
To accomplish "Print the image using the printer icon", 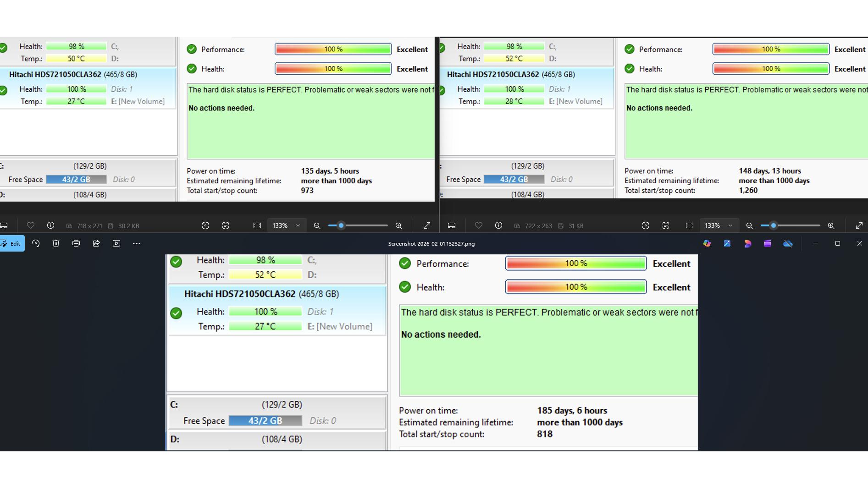I will (76, 244).
